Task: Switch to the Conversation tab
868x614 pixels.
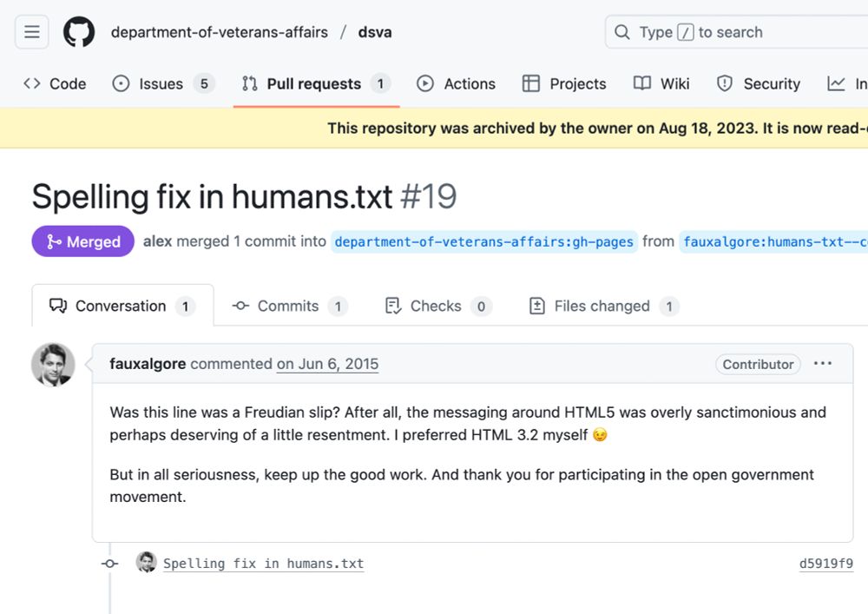Action: (x=123, y=306)
